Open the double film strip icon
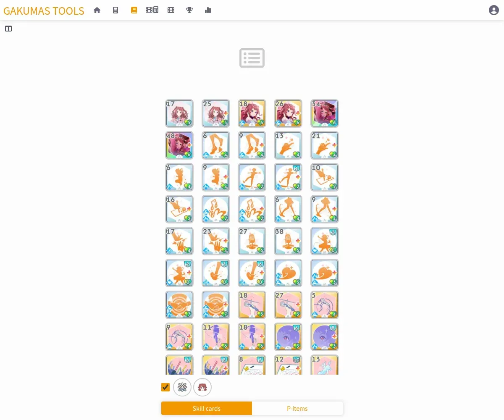This screenshot has width=504, height=420. pos(152,10)
